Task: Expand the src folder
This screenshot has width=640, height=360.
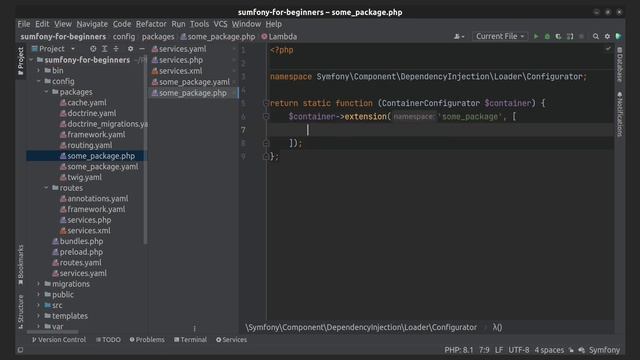Action: pos(39,305)
